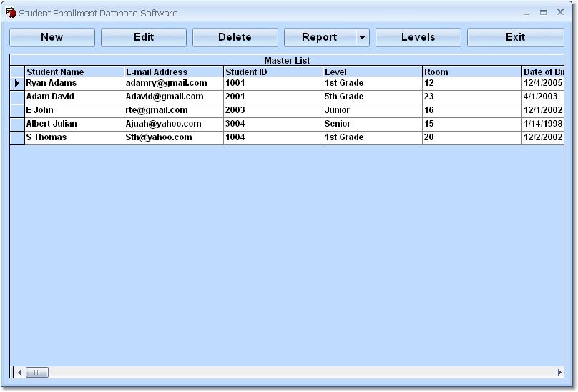Click Room 23 cell
This screenshot has height=392, width=578.
pyautogui.click(x=472, y=97)
